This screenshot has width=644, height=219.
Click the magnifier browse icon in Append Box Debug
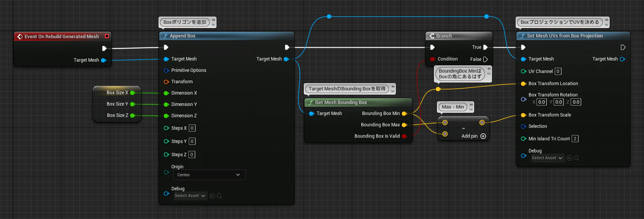tap(219, 196)
